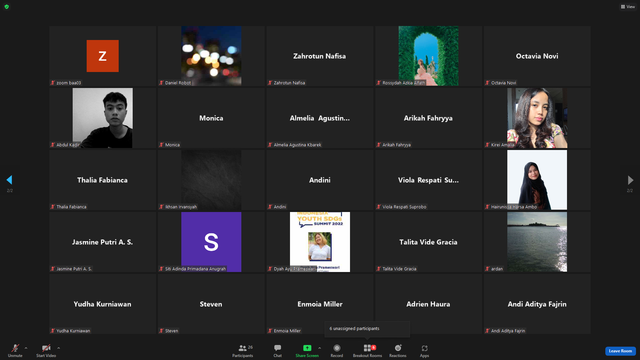The width and height of the screenshot is (640, 360).
Task: Click the 'Almelia Agustina Kbarek' name label
Action: pos(298,145)
